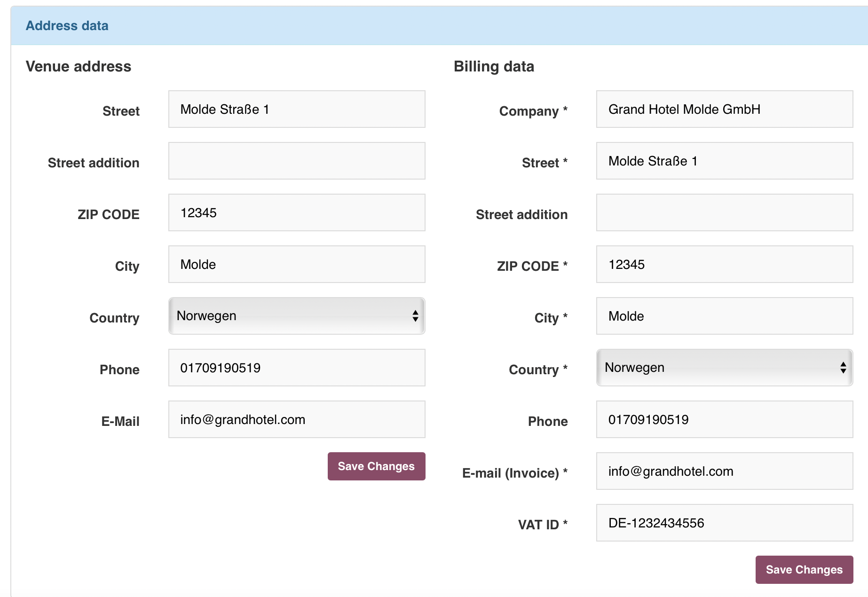Open the Venue address Country dropdown
The height and width of the screenshot is (597, 868).
click(x=296, y=316)
